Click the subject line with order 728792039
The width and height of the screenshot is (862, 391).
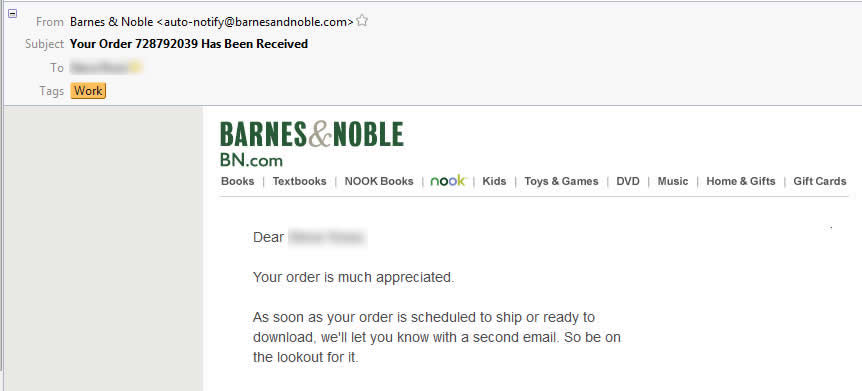(189, 44)
